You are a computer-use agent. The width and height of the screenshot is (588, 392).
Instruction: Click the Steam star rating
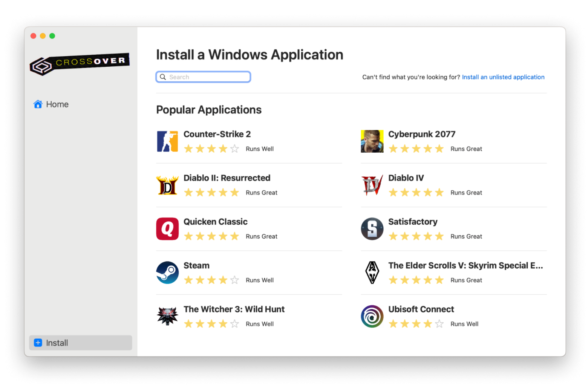pyautogui.click(x=211, y=280)
